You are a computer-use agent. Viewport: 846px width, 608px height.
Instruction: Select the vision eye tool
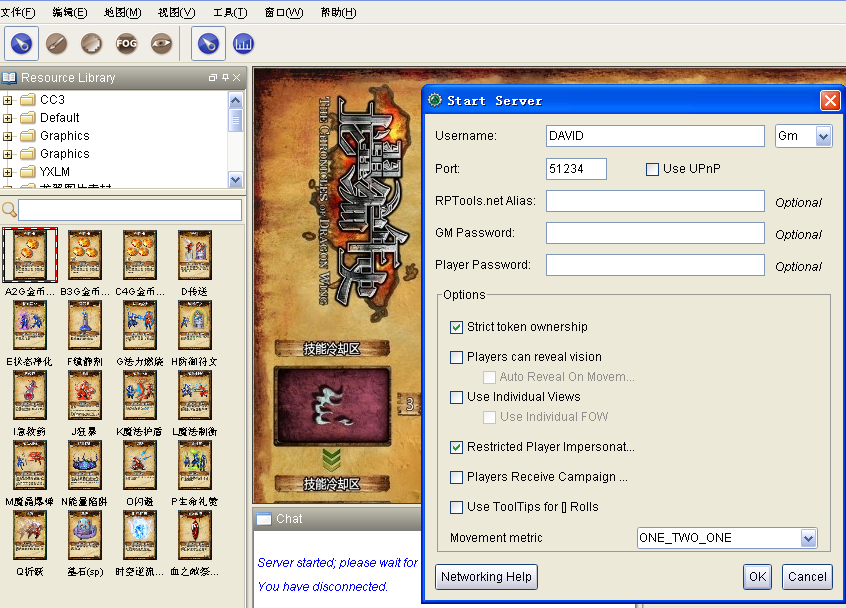click(161, 44)
